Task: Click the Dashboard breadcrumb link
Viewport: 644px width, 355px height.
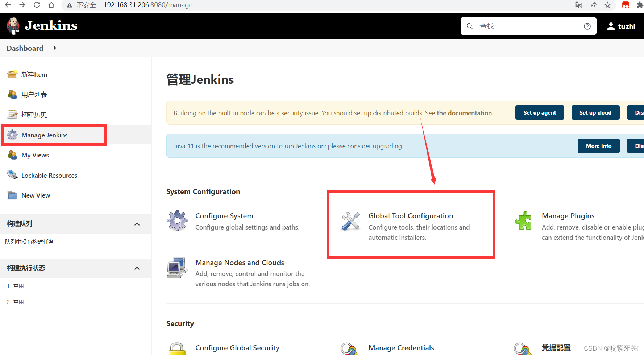Action: click(25, 48)
